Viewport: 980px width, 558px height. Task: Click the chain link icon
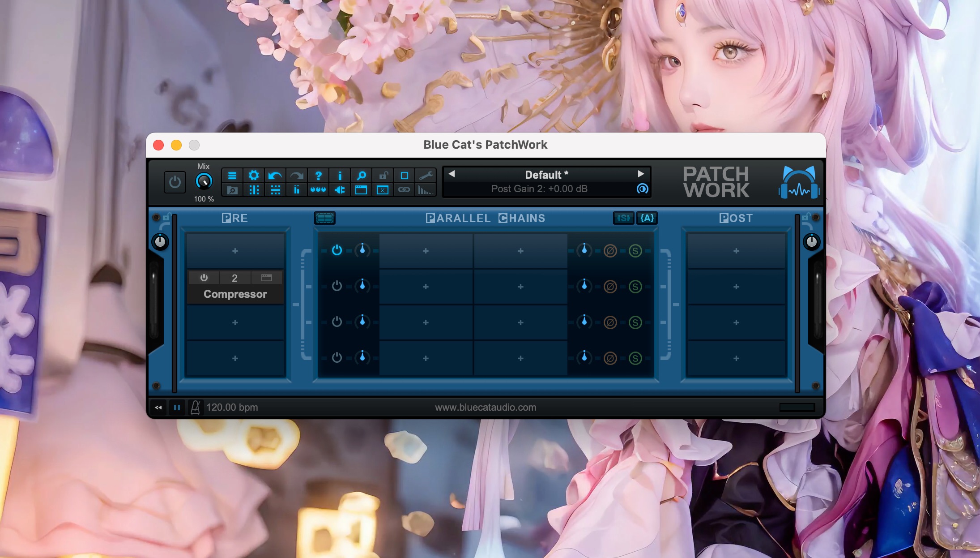404,190
